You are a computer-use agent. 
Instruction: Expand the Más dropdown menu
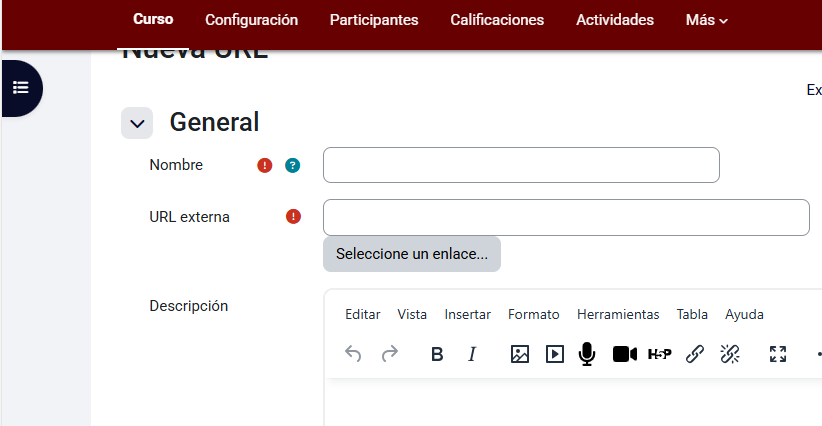coord(706,20)
